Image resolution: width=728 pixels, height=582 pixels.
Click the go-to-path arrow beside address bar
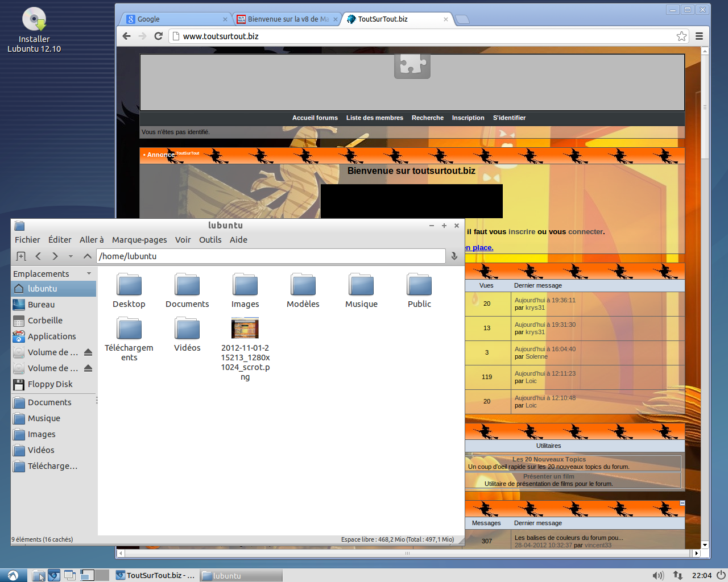[x=454, y=256]
